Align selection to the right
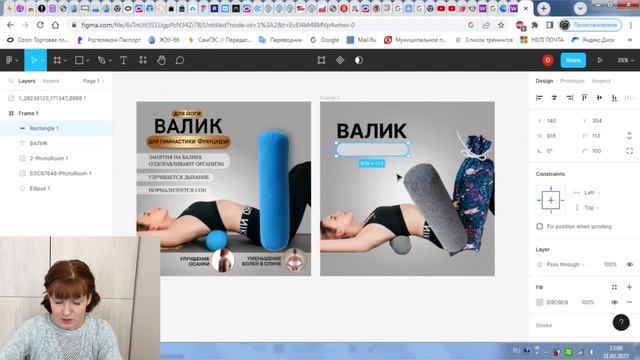The image size is (640, 360). pos(569,98)
